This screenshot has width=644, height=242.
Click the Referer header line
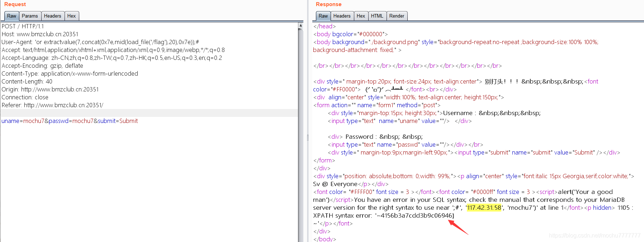tap(52, 105)
